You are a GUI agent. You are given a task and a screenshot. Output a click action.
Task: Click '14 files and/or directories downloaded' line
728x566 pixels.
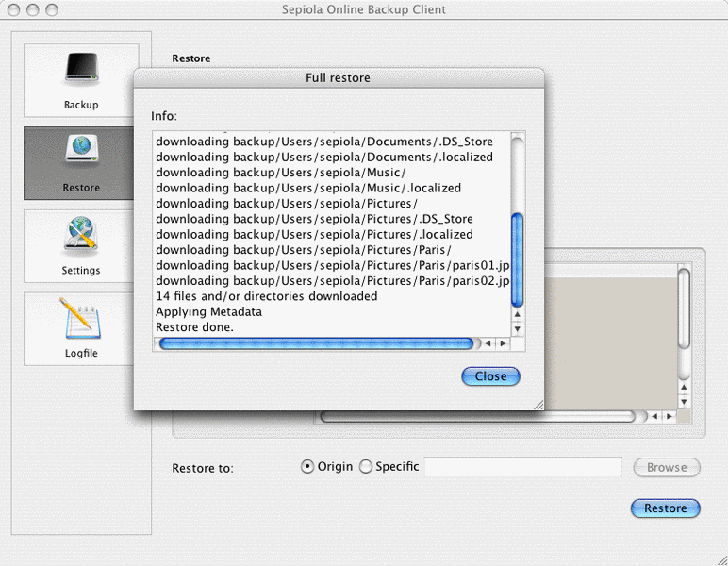pos(267,296)
